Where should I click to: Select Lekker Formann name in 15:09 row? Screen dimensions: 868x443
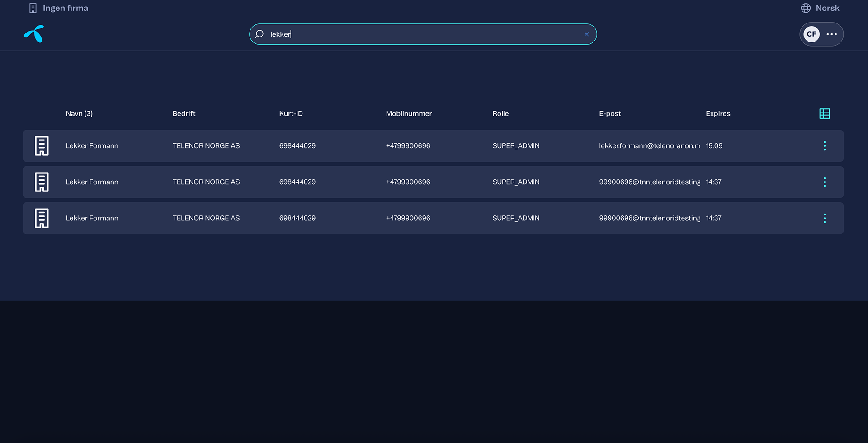tap(92, 146)
